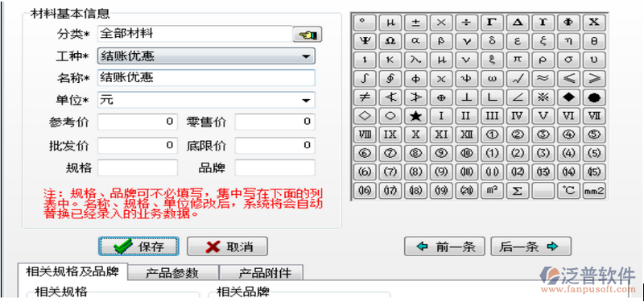Click into the 名称 name input field
This screenshot has width=644, height=302.
[x=206, y=78]
